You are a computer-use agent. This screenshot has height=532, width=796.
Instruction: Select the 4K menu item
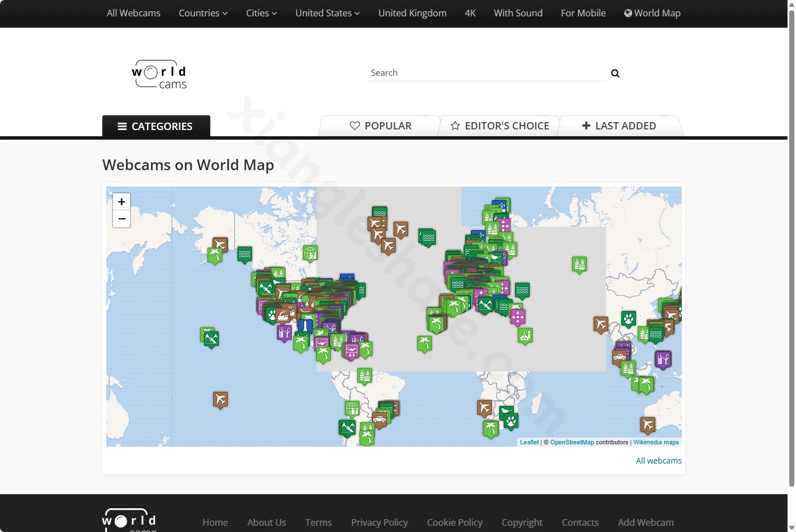pos(470,13)
